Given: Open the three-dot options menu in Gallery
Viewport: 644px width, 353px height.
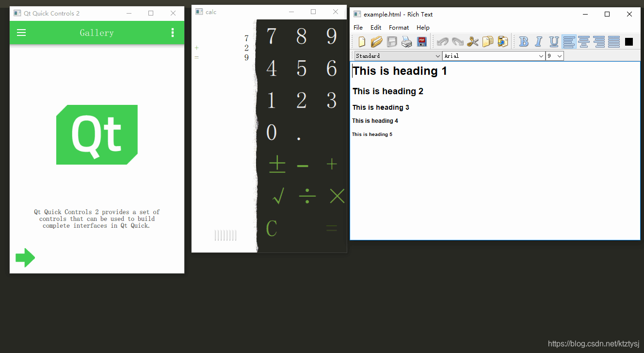Looking at the screenshot, I should click(173, 33).
